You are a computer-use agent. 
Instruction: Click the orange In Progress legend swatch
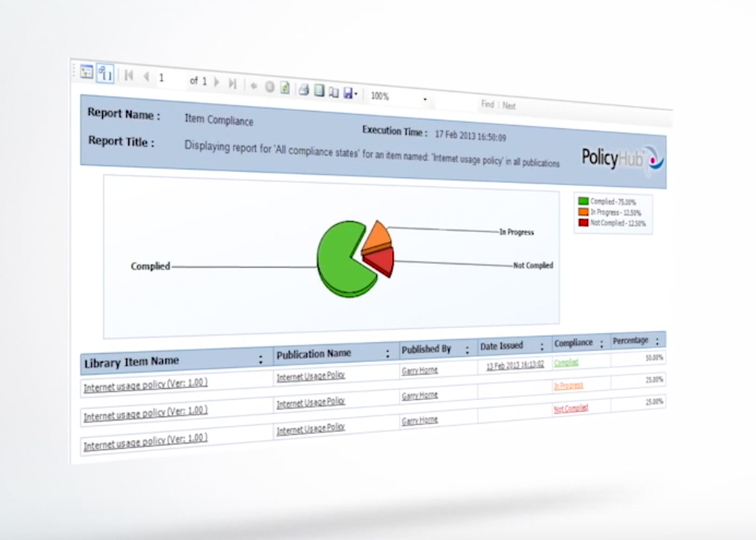click(583, 212)
